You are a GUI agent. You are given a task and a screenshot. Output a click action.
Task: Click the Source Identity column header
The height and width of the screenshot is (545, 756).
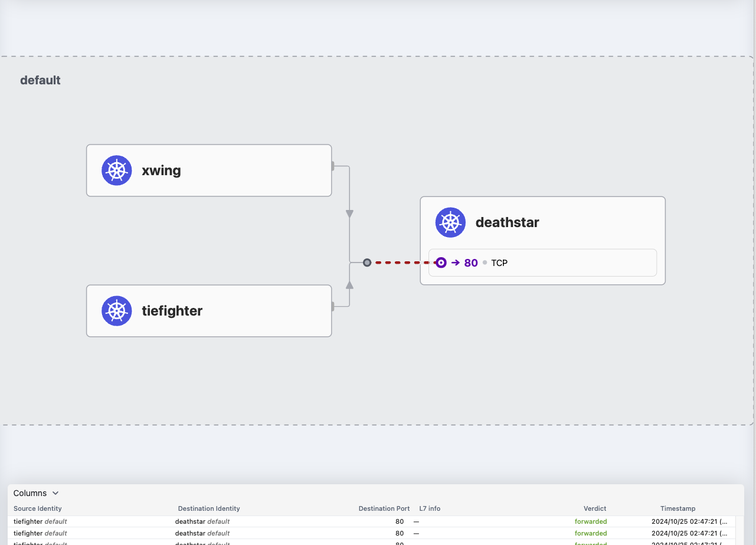(x=38, y=508)
